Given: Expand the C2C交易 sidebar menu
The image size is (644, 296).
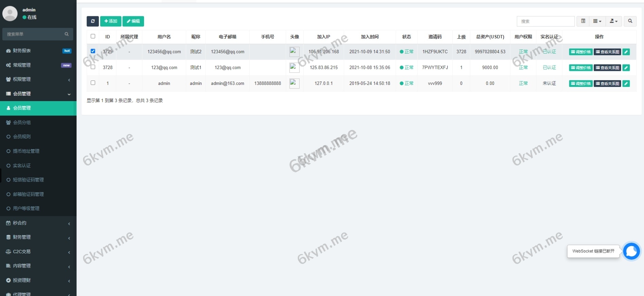Looking at the screenshot, I should (x=38, y=252).
